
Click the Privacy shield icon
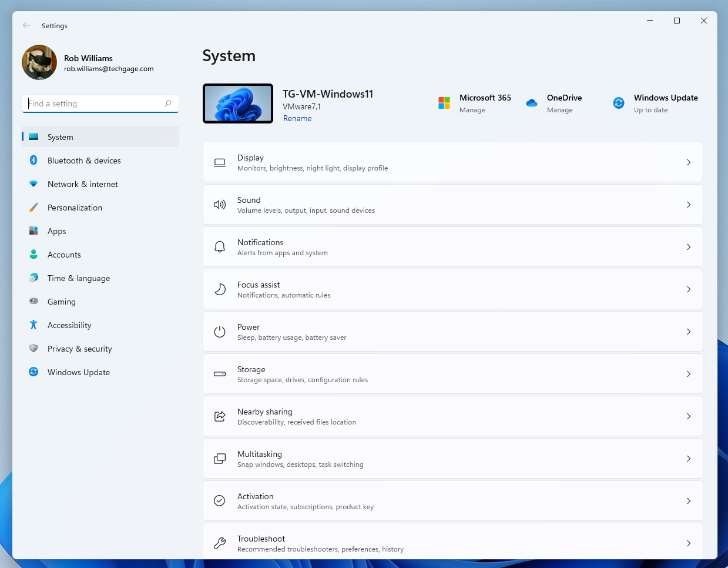[x=33, y=349]
